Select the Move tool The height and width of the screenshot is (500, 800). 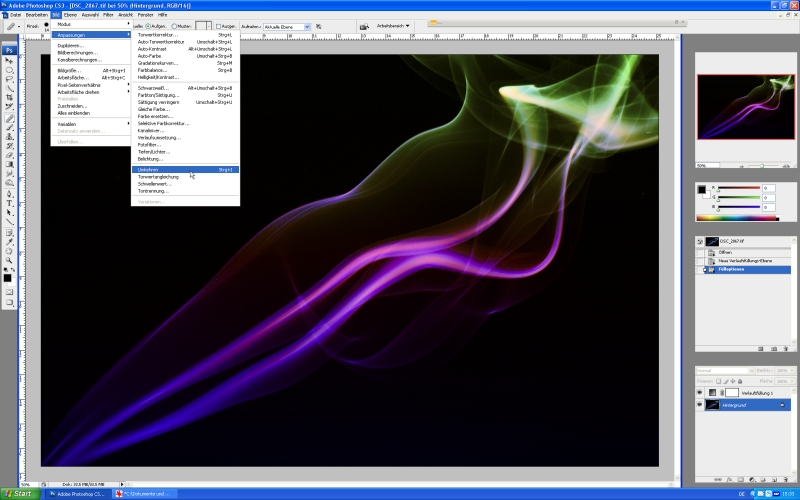click(x=9, y=60)
